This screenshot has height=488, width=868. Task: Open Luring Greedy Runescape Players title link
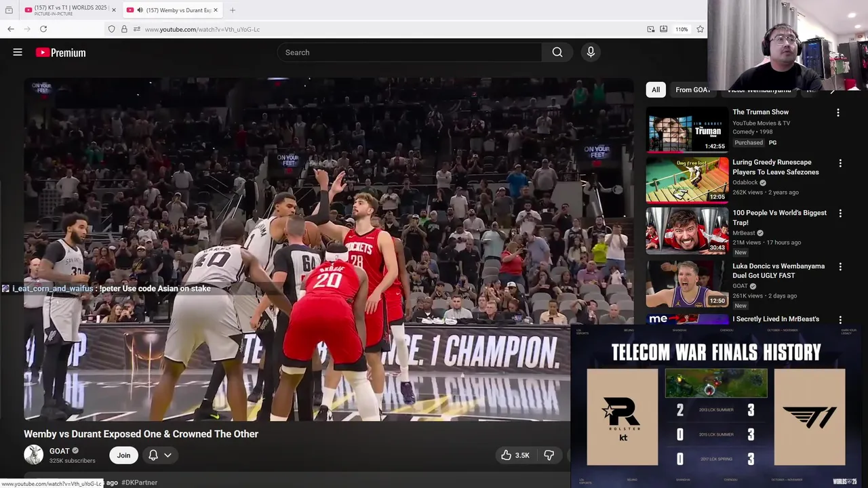pos(775,167)
